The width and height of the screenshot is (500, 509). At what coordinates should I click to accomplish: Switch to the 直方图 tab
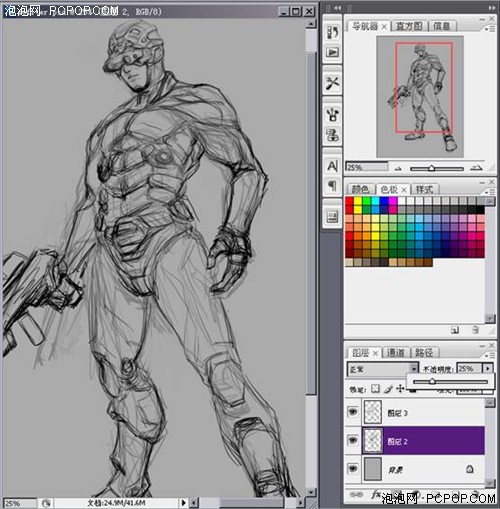point(409,26)
